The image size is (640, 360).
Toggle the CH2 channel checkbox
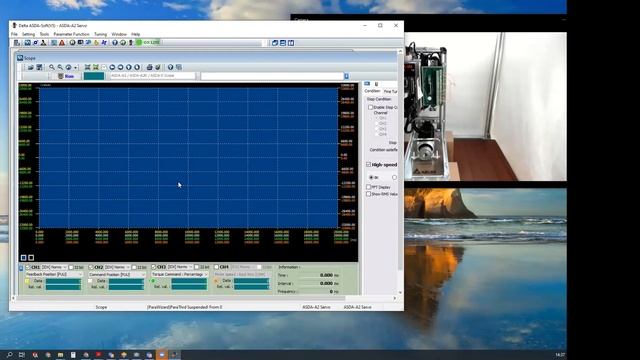tap(91, 267)
